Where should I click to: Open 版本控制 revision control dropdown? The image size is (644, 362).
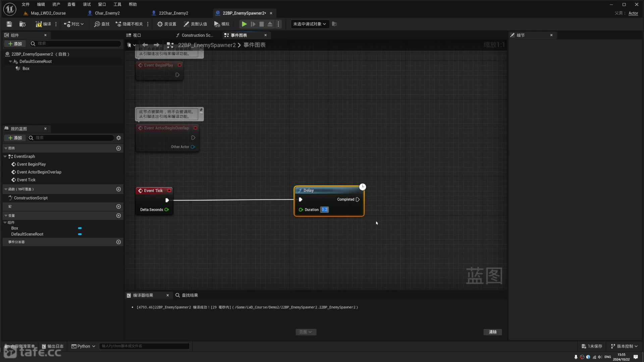[x=624, y=346]
